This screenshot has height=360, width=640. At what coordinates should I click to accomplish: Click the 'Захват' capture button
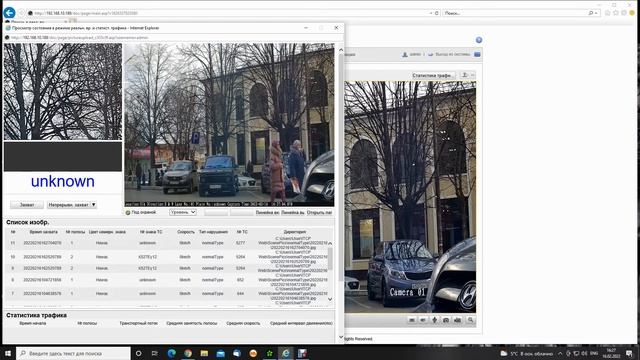click(x=27, y=205)
